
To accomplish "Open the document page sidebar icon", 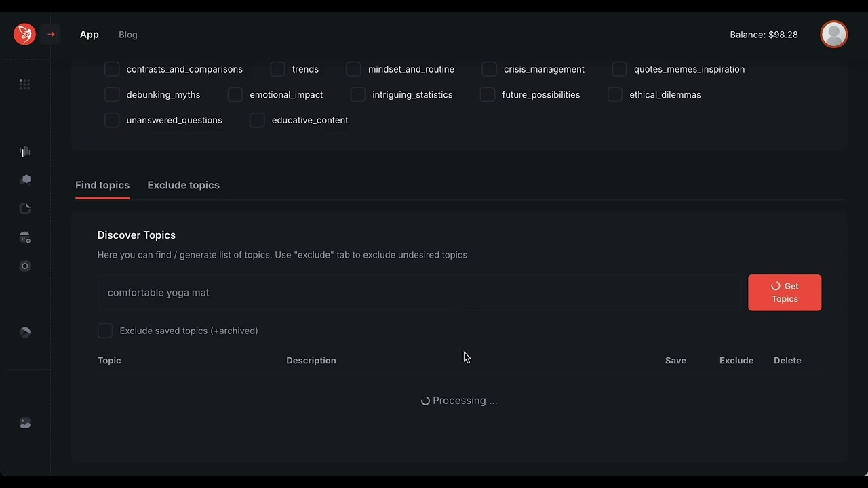I will [x=25, y=209].
